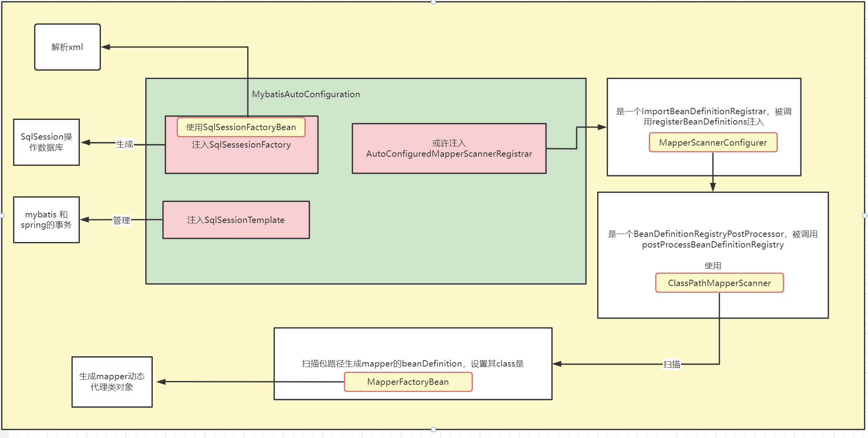Image resolution: width=868 pixels, height=438 pixels.
Task: Click the right-middle selection handle
Action: (865, 215)
